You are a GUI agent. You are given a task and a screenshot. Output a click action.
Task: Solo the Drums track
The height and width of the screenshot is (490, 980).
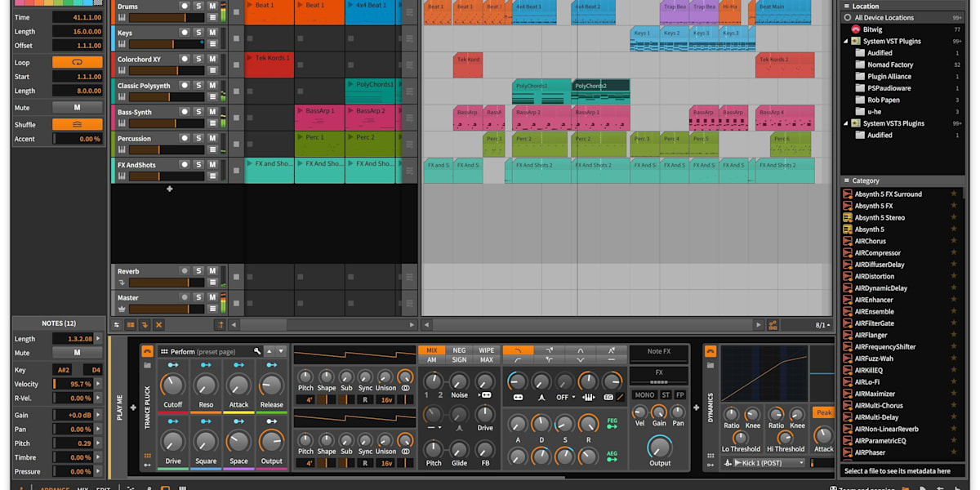[x=198, y=7]
